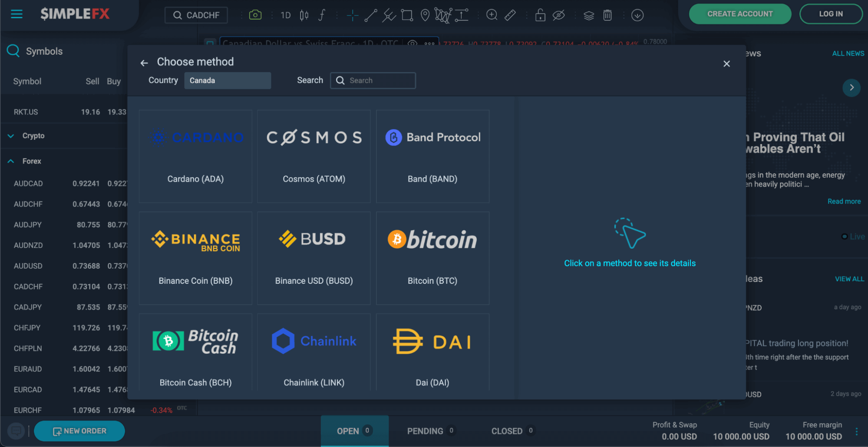
Task: Click the CADCHF symbol search box
Action: (x=196, y=15)
